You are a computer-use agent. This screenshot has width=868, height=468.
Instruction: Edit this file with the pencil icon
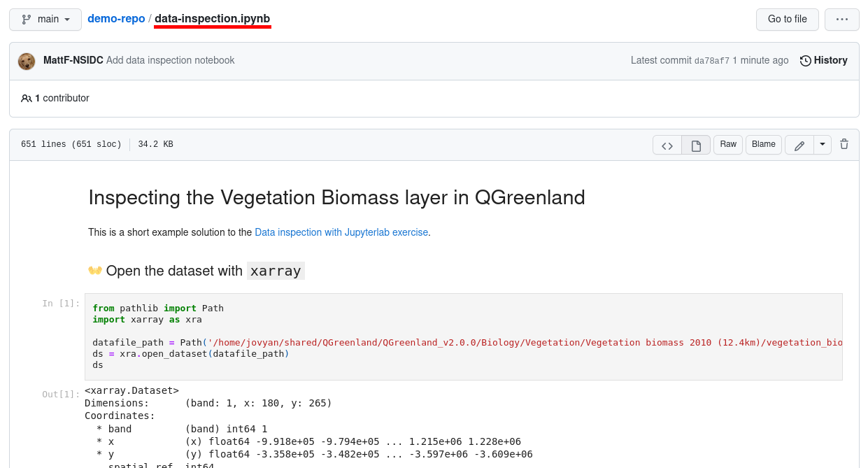(799, 145)
